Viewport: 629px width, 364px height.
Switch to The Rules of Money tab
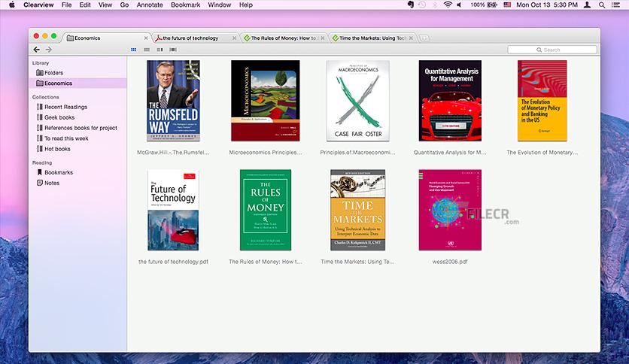coord(283,38)
